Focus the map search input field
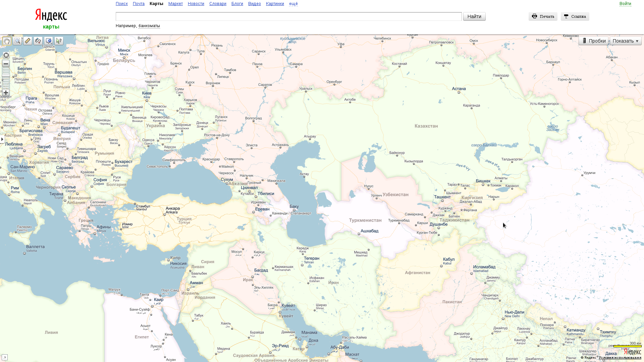644x362 pixels. coord(288,16)
